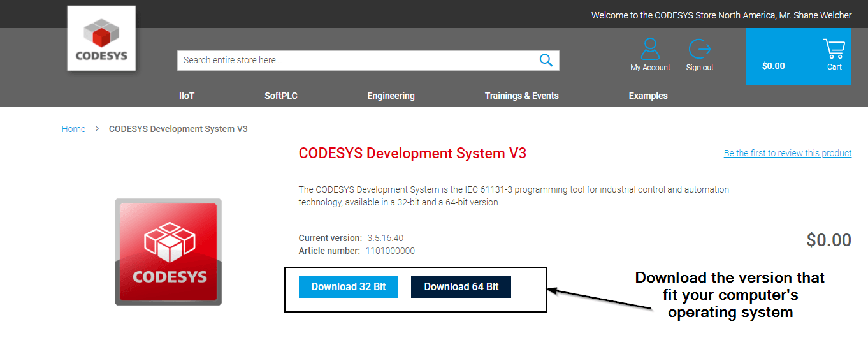The height and width of the screenshot is (354, 868).
Task: Open the Trainings & Events menu
Action: [521, 96]
